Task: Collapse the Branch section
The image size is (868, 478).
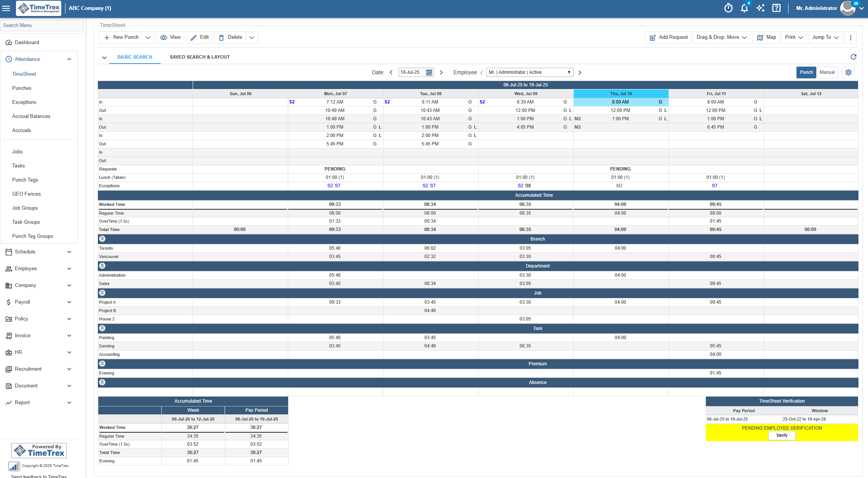Action: (x=102, y=239)
